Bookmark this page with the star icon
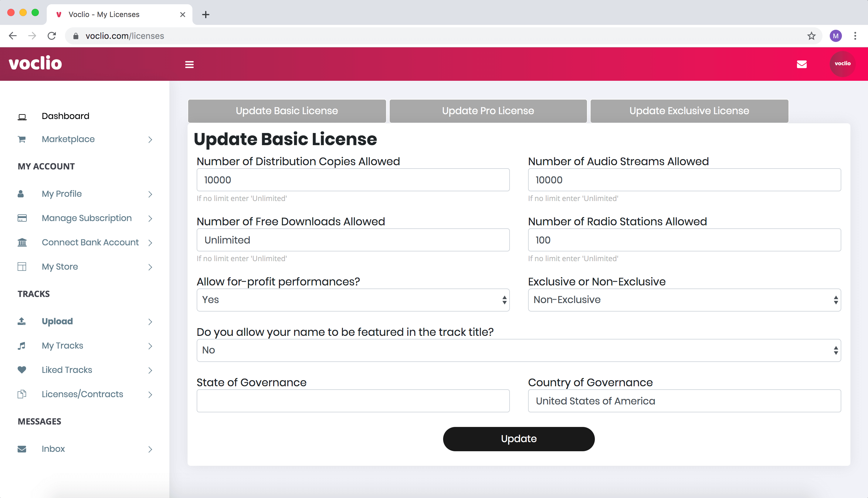Viewport: 868px width, 498px height. click(811, 36)
